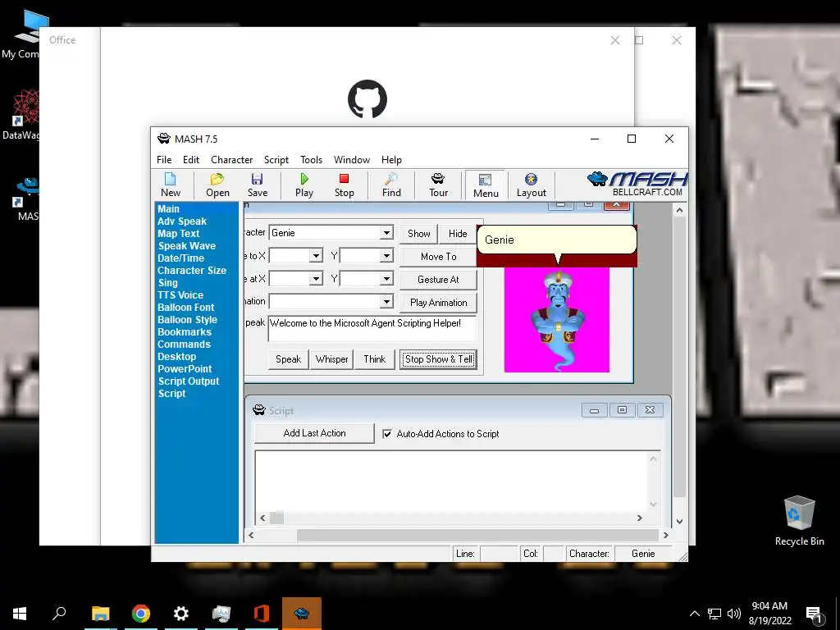Launch Chrome from the taskbar
Image resolution: width=840 pixels, height=630 pixels.
coord(141,614)
